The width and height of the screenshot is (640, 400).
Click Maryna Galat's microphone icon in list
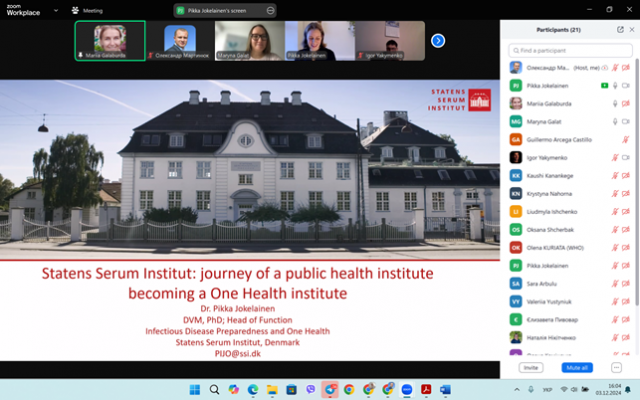(615, 122)
